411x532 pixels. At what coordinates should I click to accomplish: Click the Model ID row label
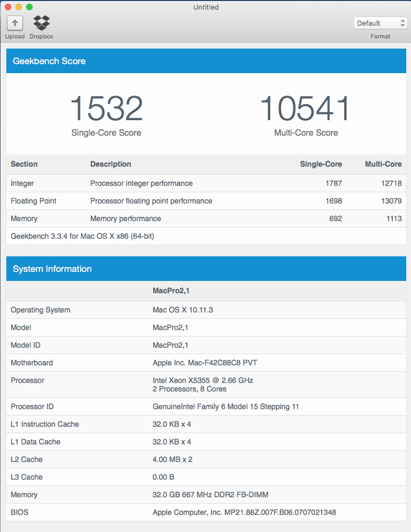[26, 346]
